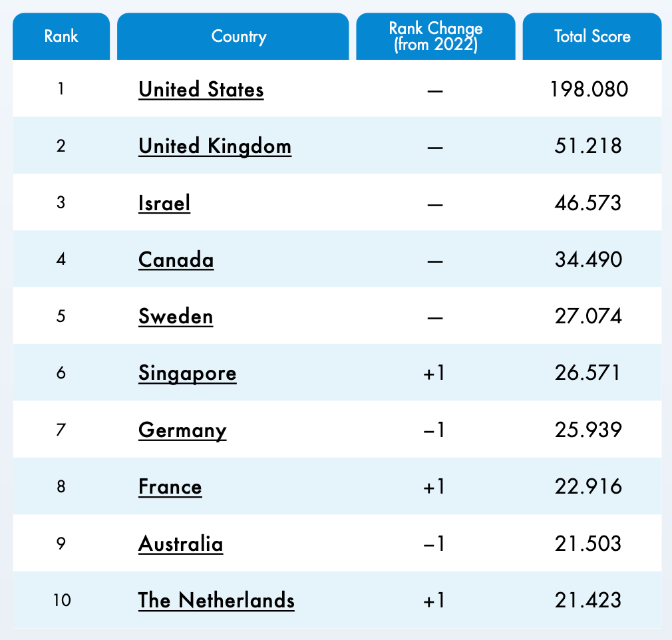Click Germany's −1 rank change value

(x=434, y=430)
